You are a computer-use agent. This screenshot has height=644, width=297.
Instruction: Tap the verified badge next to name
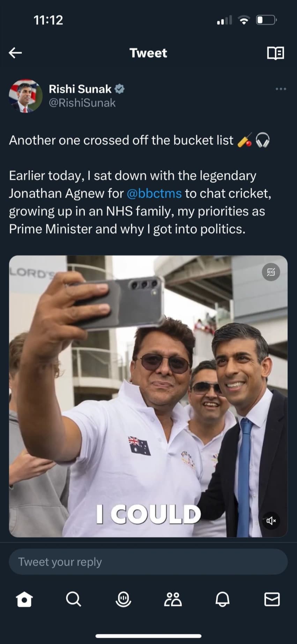[x=120, y=89]
